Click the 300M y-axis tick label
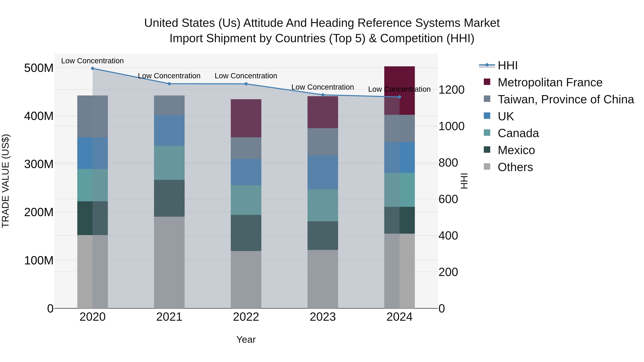Viewport: 644px width, 362px height. (x=39, y=164)
